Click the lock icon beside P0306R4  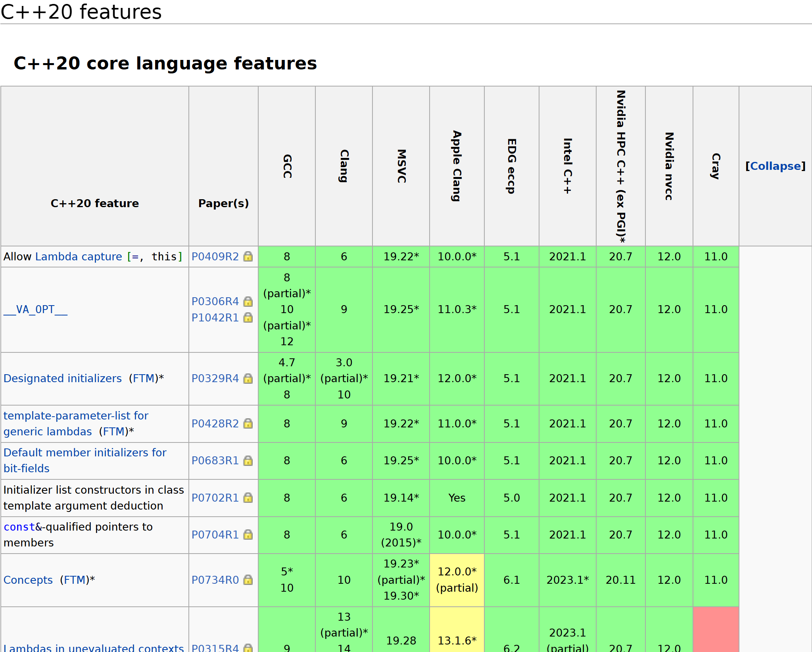pos(248,302)
